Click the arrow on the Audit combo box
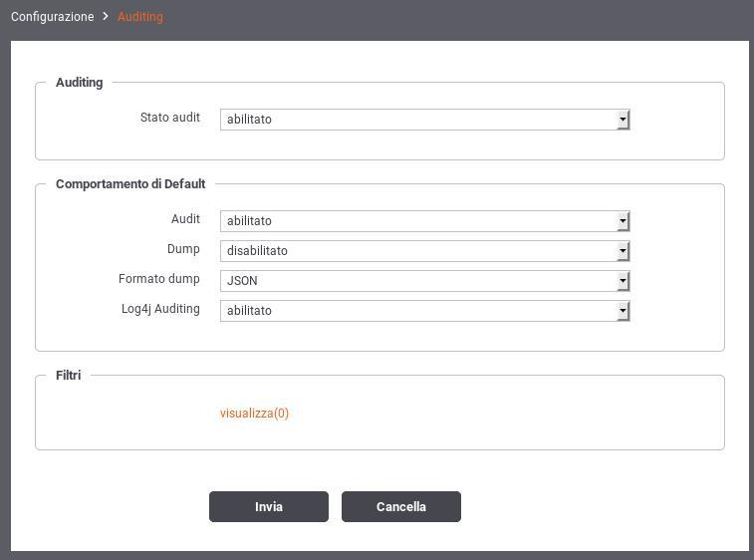 tap(623, 221)
